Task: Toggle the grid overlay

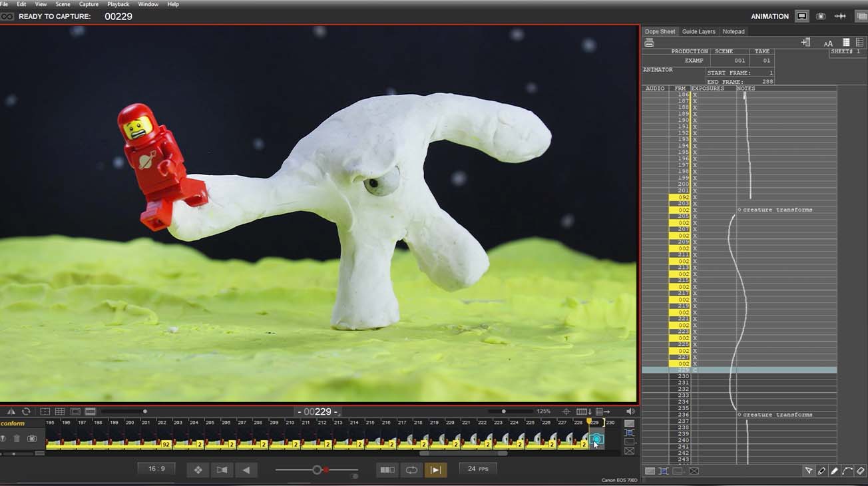Action: (x=60, y=411)
